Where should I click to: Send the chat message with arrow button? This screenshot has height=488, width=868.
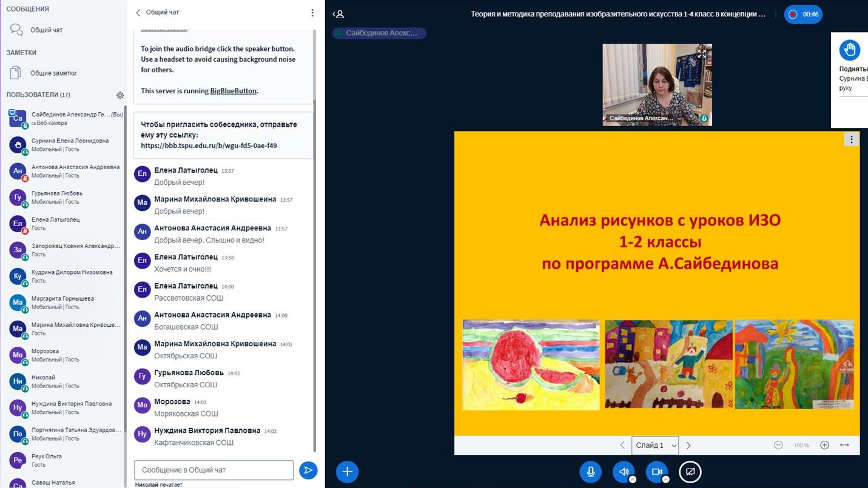(308, 470)
